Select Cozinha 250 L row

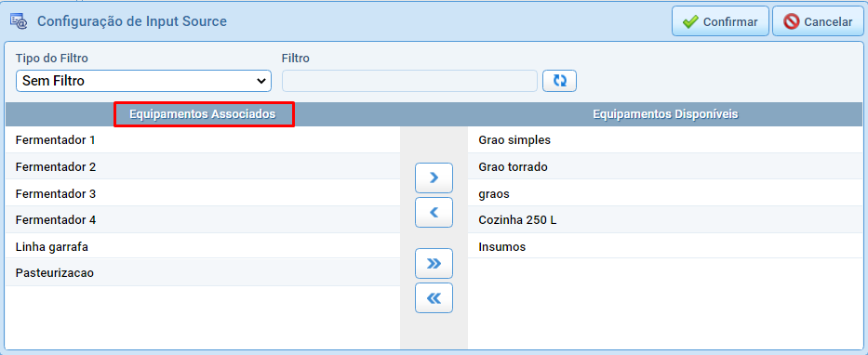tap(665, 219)
